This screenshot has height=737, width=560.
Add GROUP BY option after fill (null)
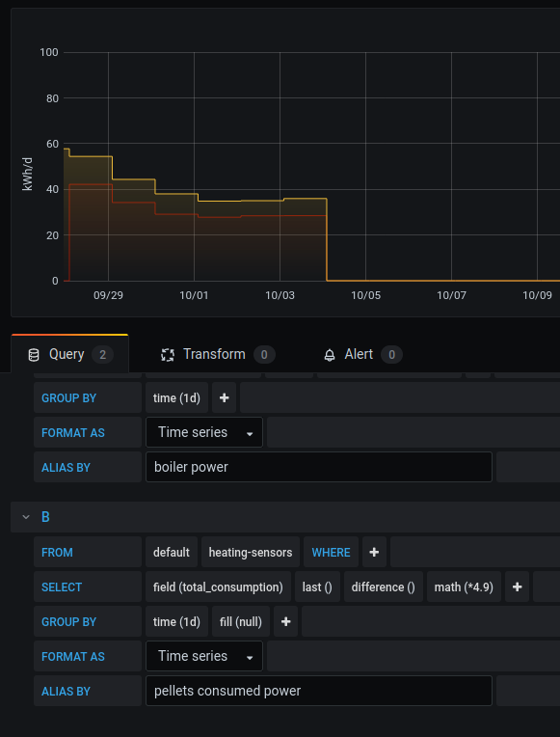(285, 622)
